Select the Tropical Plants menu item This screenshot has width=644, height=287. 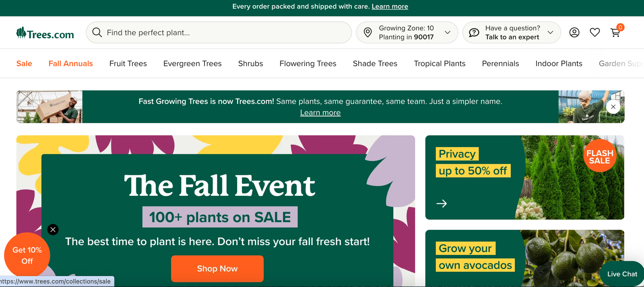point(440,64)
